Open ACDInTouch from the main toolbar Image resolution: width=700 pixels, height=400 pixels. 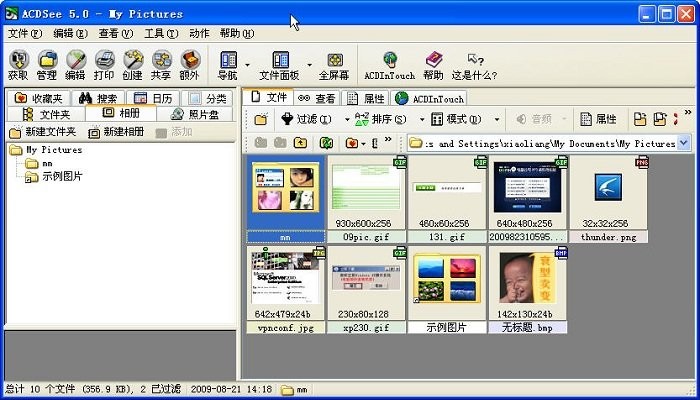389,65
